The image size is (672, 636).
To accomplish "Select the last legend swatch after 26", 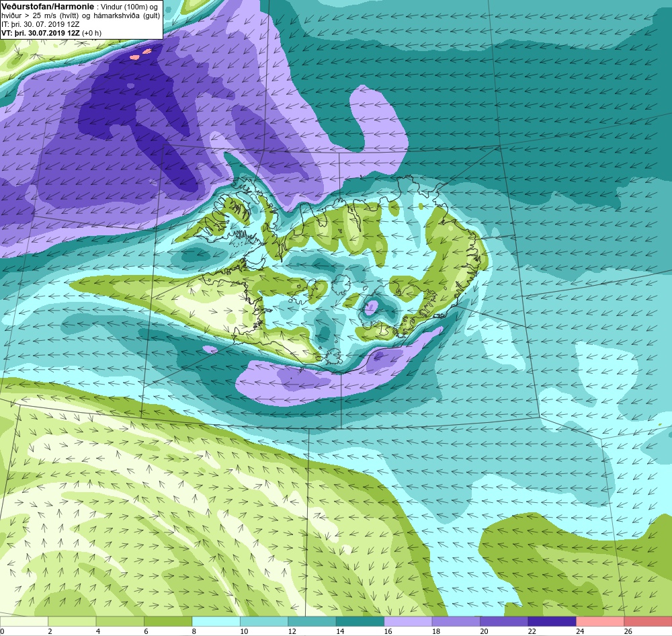I will (648, 621).
